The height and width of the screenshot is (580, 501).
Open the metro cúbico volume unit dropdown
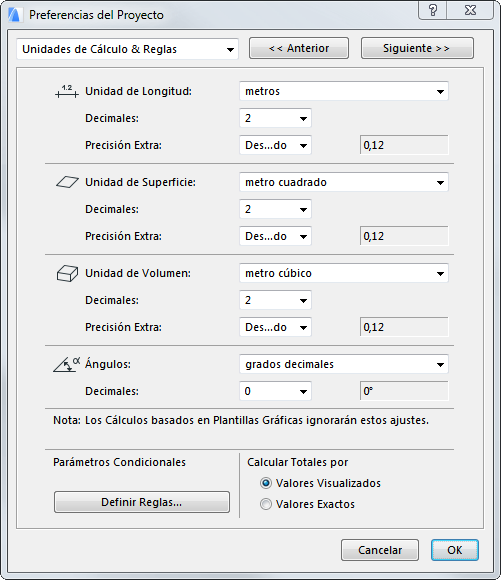click(x=344, y=273)
